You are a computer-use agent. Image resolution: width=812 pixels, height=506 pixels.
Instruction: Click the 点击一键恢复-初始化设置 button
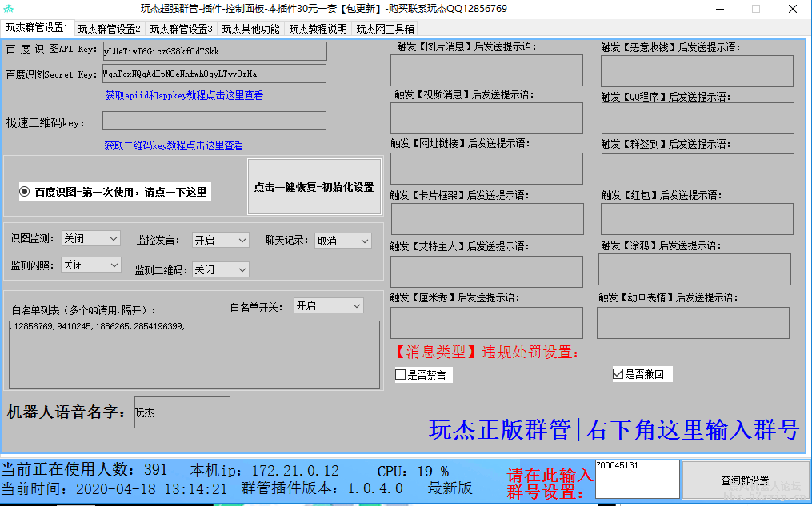pyautogui.click(x=314, y=187)
